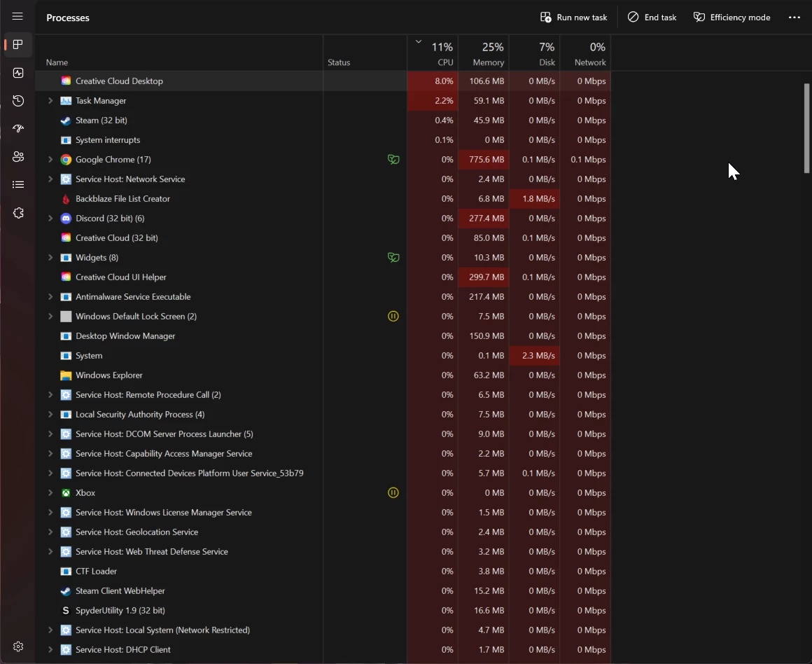812x664 pixels.
Task: Open the Services page in sidebar
Action: coord(18,212)
